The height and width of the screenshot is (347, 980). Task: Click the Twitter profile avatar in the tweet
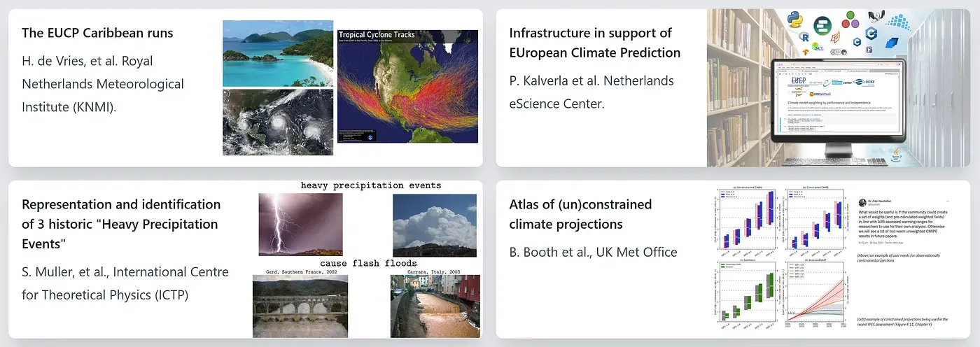click(862, 202)
